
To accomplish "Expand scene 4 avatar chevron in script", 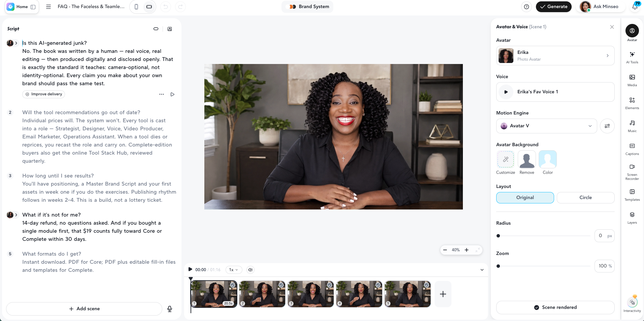I will coord(16,215).
